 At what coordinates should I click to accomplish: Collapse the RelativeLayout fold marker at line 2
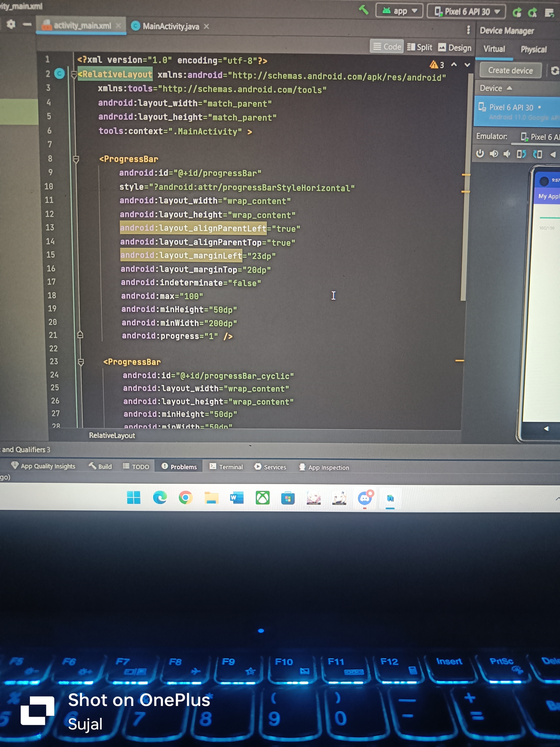click(74, 75)
